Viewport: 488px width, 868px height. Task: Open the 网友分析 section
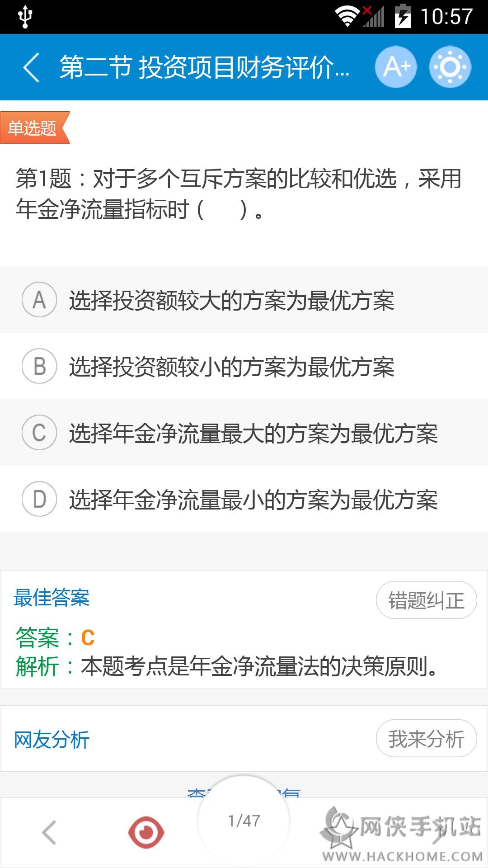[52, 740]
